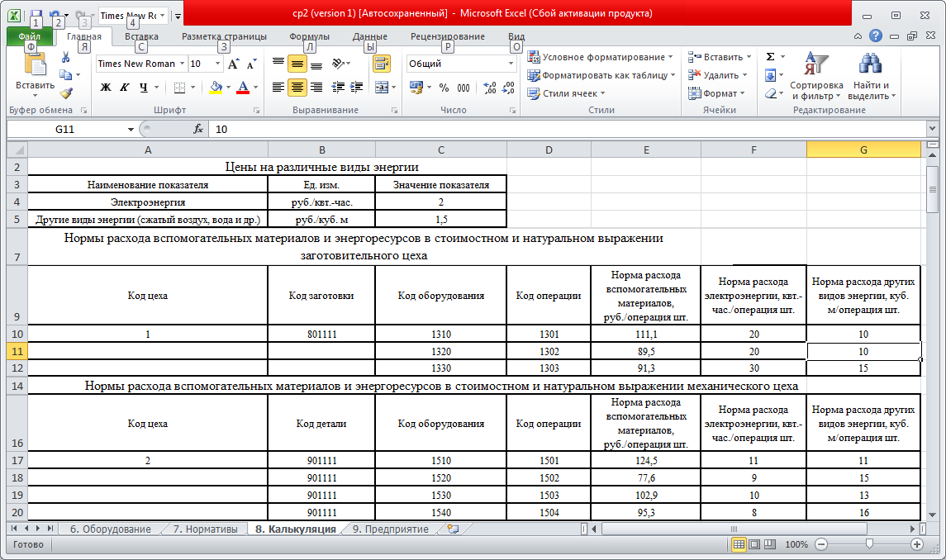Toggle Wrap Text button

382,64
